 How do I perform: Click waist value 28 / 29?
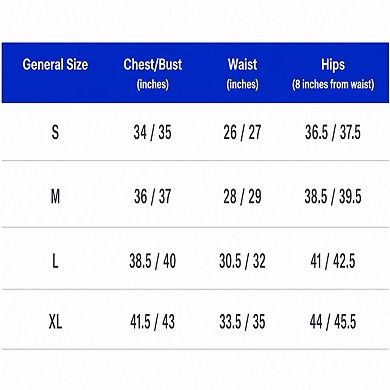[242, 196]
